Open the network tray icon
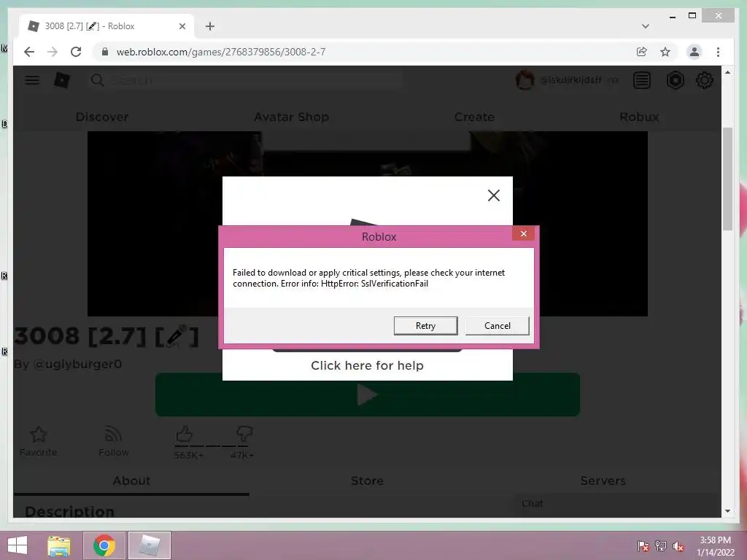747x560 pixels. pos(661,546)
